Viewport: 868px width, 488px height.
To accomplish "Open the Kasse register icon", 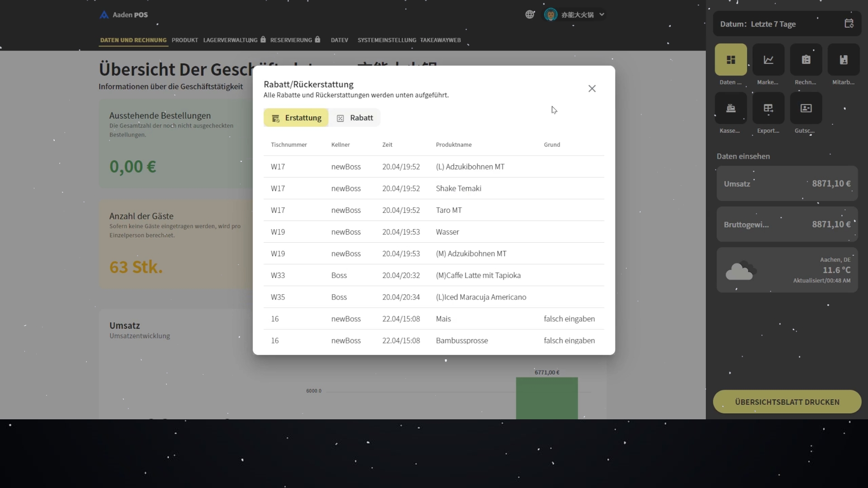I will click(x=731, y=108).
